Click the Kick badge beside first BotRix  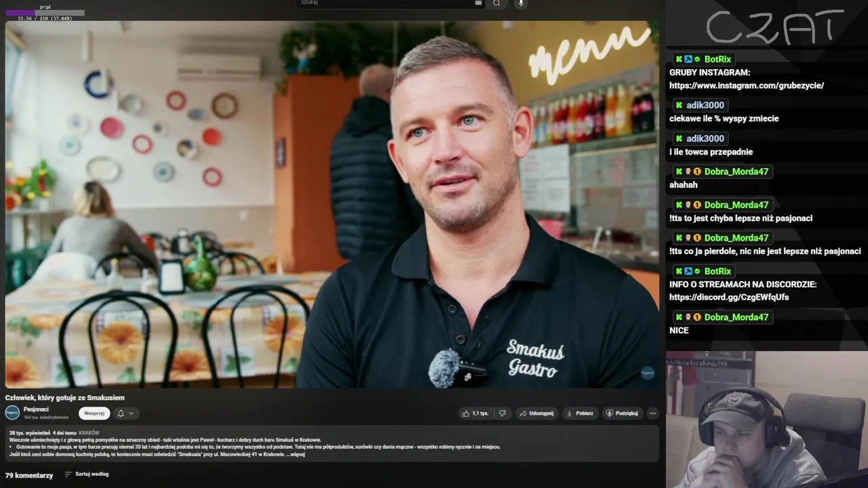point(678,60)
